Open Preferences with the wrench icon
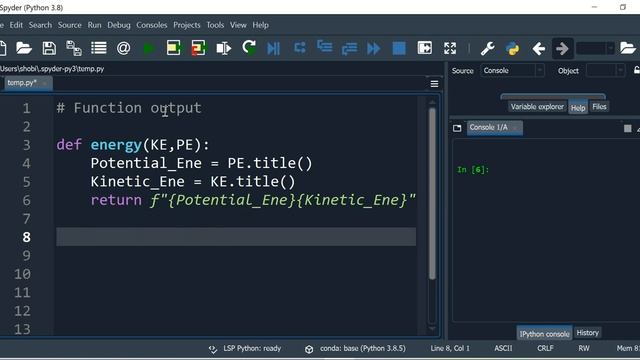 (487, 49)
